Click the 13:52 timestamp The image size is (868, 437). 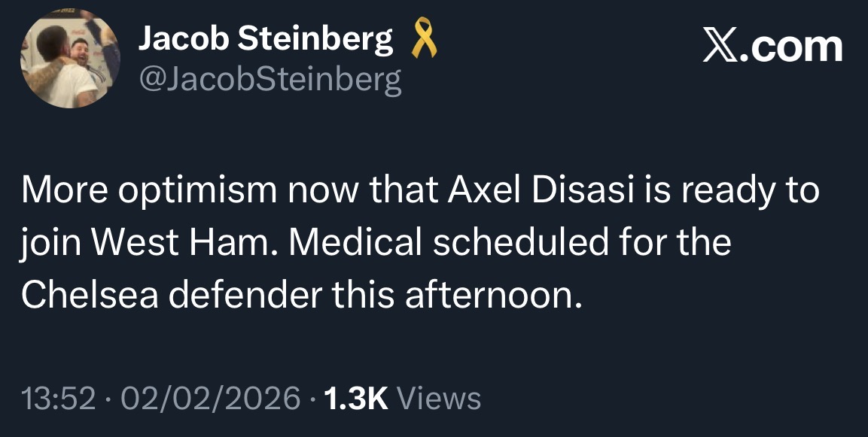(x=59, y=398)
